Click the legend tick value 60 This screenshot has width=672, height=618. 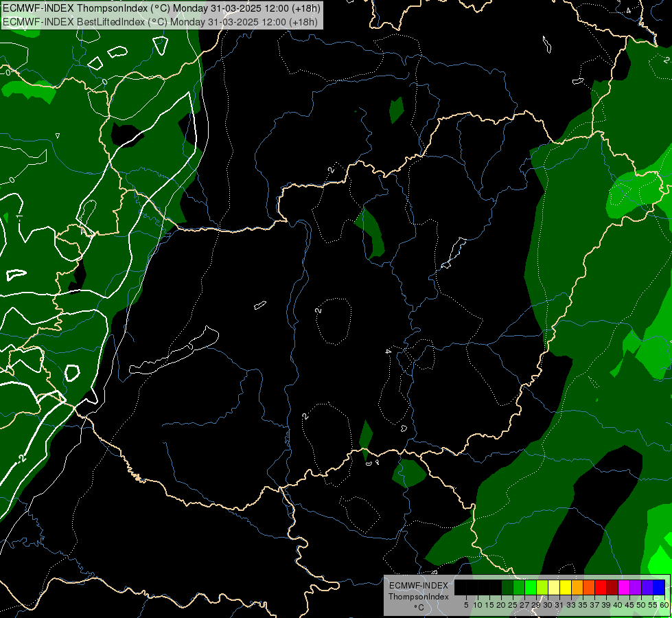coord(664,605)
